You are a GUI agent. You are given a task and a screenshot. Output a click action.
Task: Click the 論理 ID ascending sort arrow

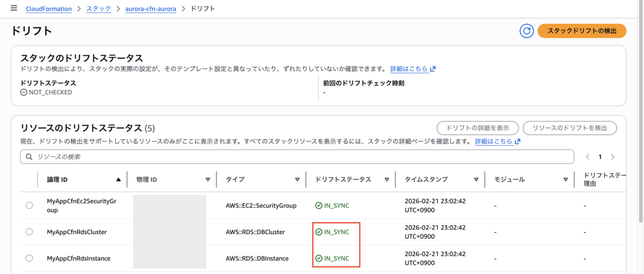coord(118,179)
